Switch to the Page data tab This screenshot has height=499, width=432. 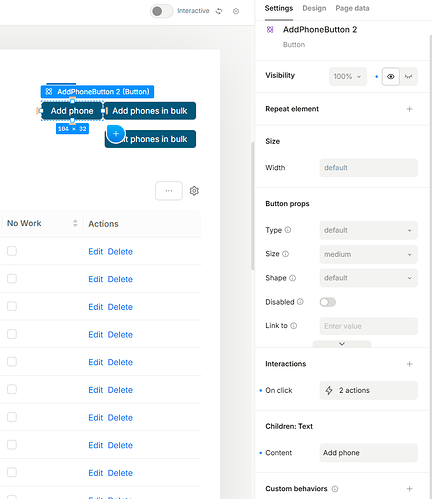click(352, 8)
